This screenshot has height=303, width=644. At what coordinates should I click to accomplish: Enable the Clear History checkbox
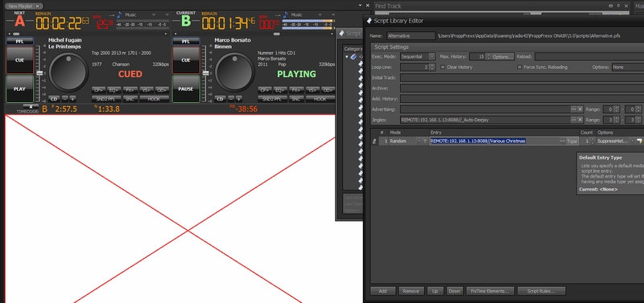point(443,67)
